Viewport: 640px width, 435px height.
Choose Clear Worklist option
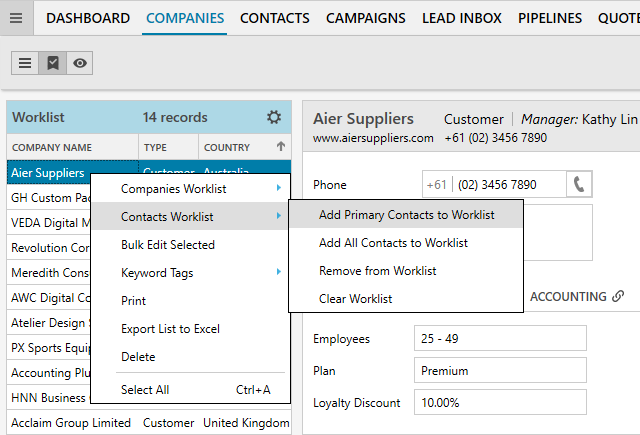point(355,299)
